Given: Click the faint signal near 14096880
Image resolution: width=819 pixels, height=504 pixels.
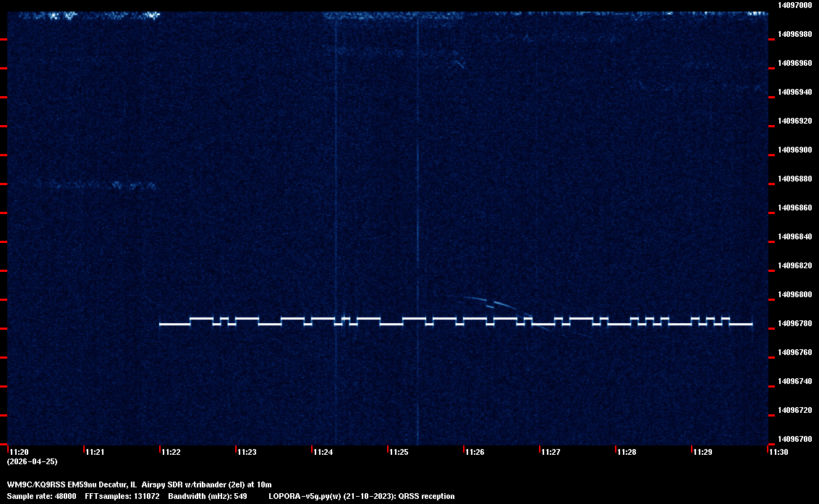Looking at the screenshot, I should (101, 185).
